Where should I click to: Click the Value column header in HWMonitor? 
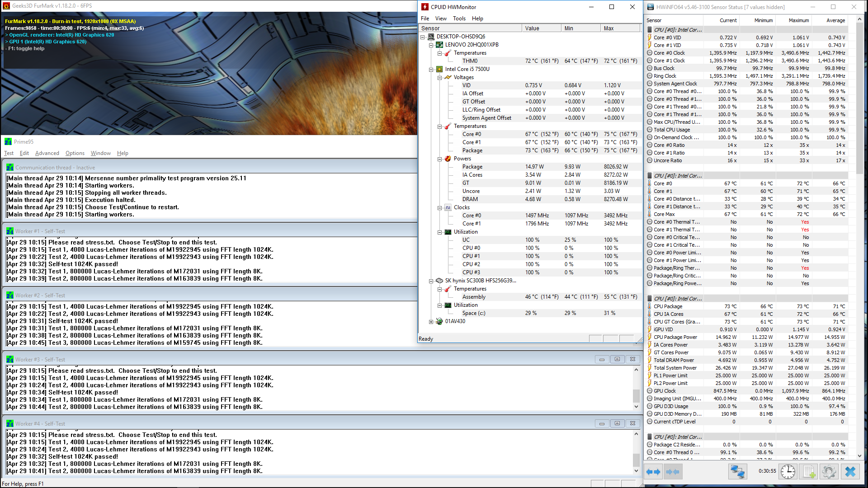(541, 28)
